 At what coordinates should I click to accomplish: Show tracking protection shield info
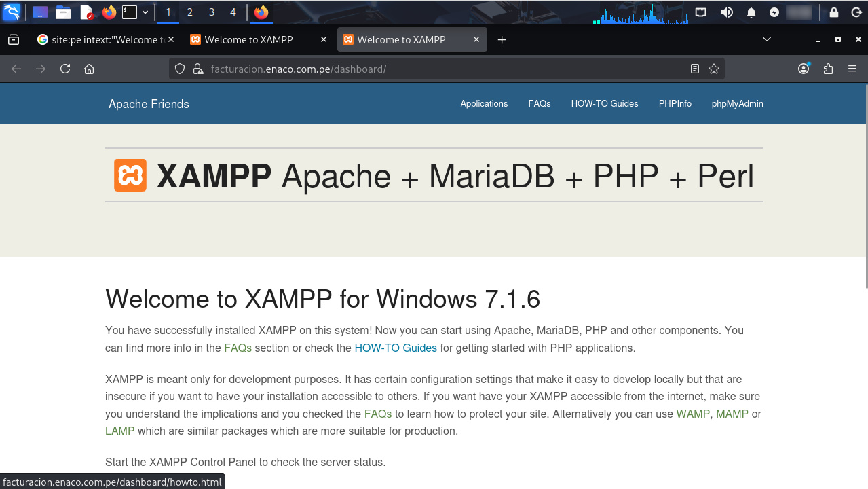[x=180, y=69]
